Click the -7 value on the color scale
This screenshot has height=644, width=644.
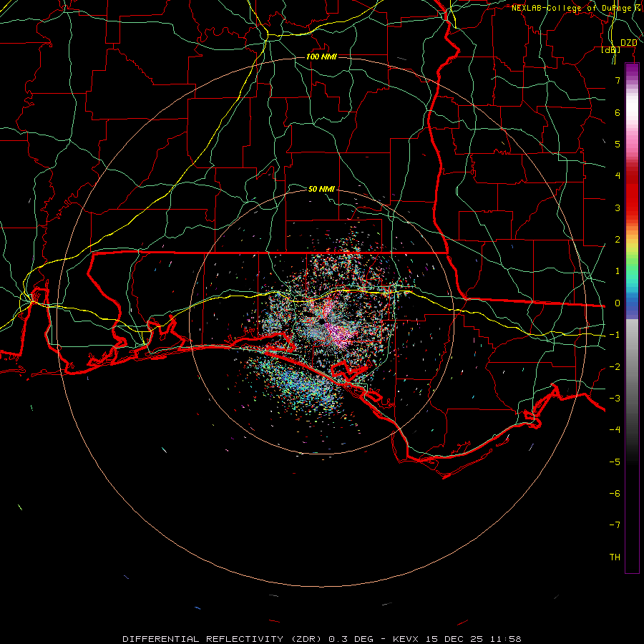click(x=615, y=525)
